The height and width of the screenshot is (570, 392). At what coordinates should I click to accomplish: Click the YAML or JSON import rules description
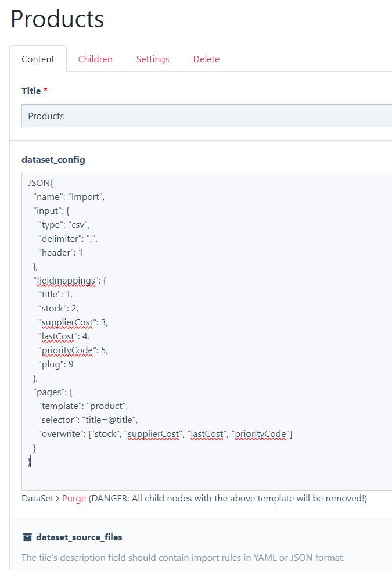[183, 557]
